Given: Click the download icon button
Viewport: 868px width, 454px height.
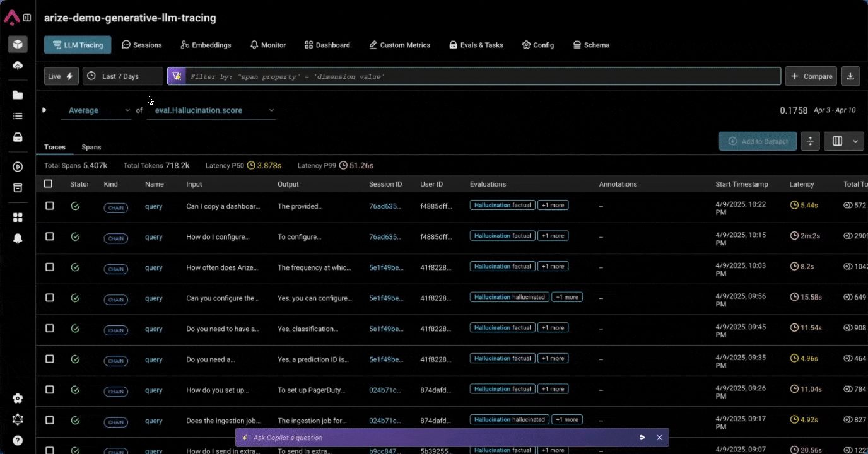Looking at the screenshot, I should [x=850, y=76].
